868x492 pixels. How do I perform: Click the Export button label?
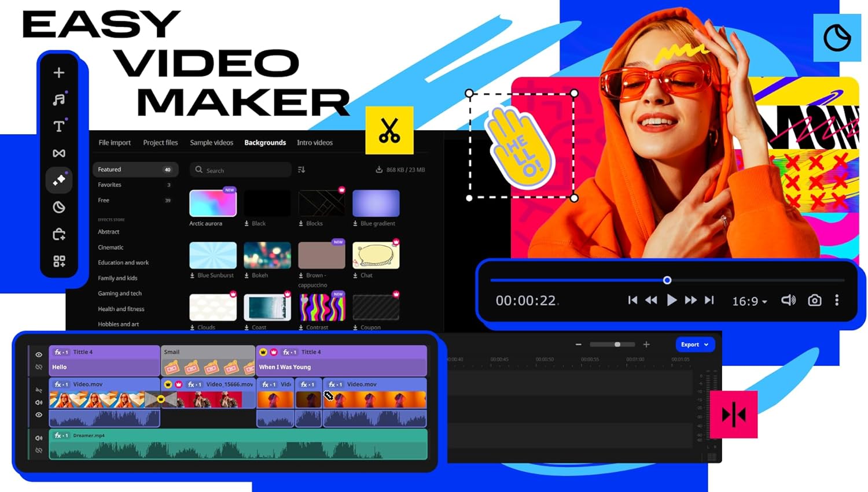pyautogui.click(x=690, y=345)
